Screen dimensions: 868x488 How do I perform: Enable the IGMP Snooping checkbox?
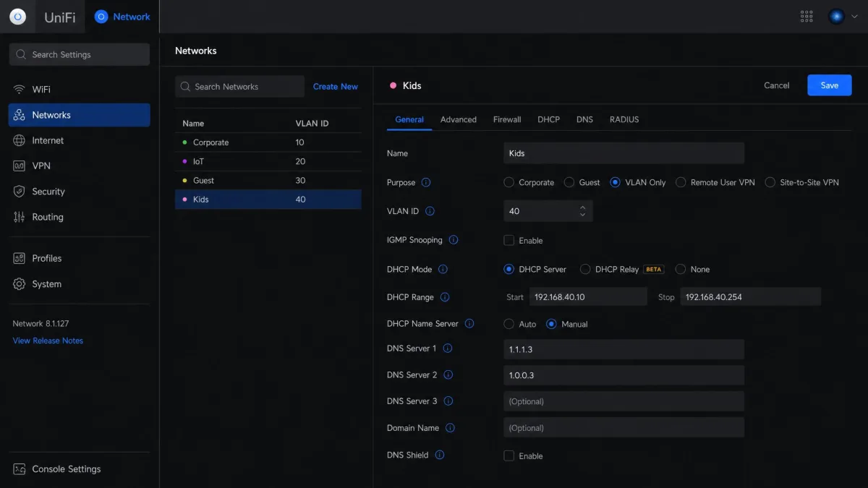tap(509, 240)
